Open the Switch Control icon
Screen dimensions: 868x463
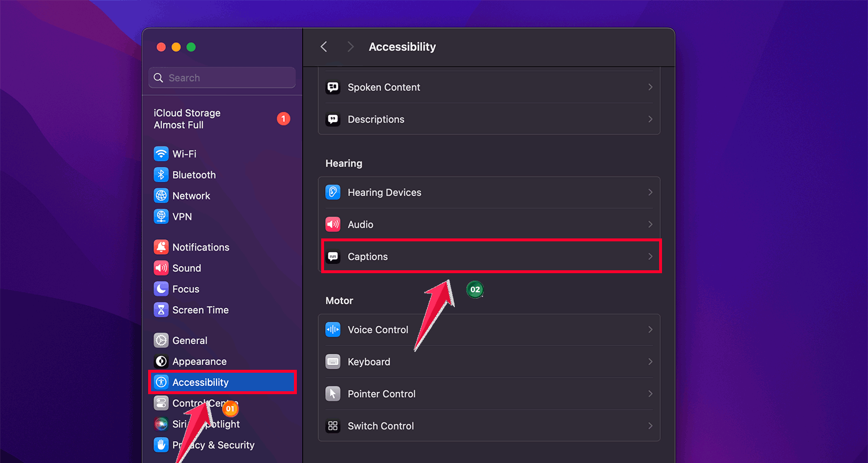point(333,426)
